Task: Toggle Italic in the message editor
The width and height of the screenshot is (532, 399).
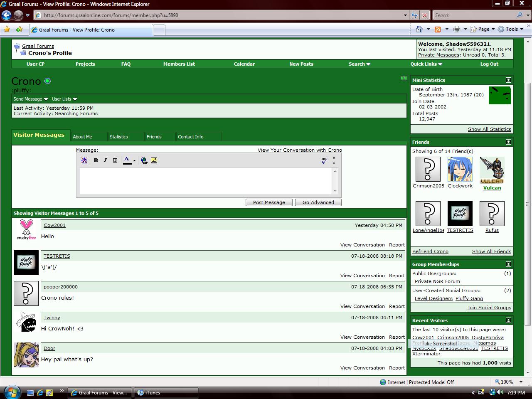Action: pos(105,160)
